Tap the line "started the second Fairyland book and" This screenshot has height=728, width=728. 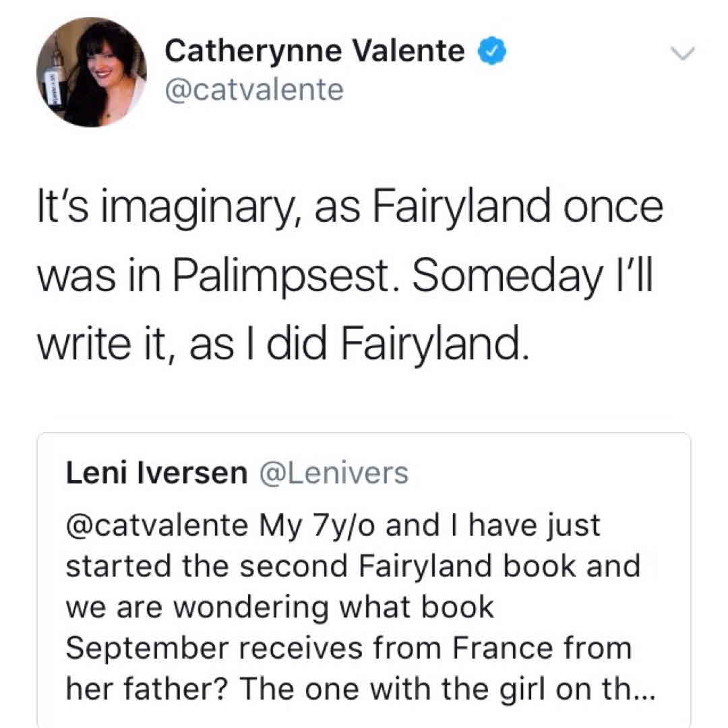click(x=353, y=566)
